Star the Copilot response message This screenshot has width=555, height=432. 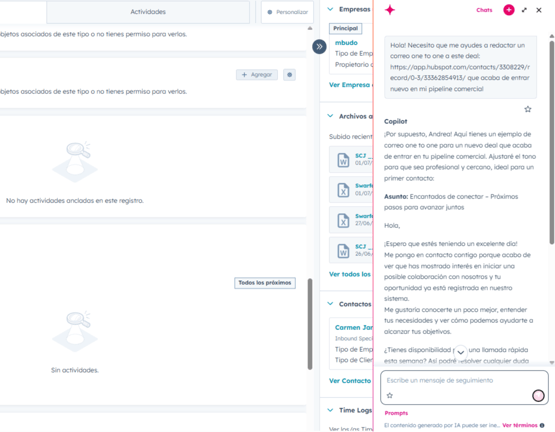(x=528, y=109)
